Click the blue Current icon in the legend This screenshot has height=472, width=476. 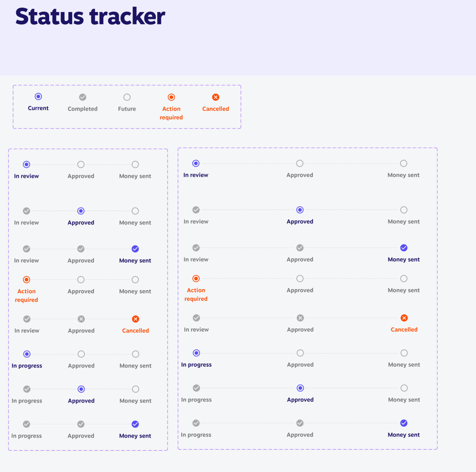[38, 97]
